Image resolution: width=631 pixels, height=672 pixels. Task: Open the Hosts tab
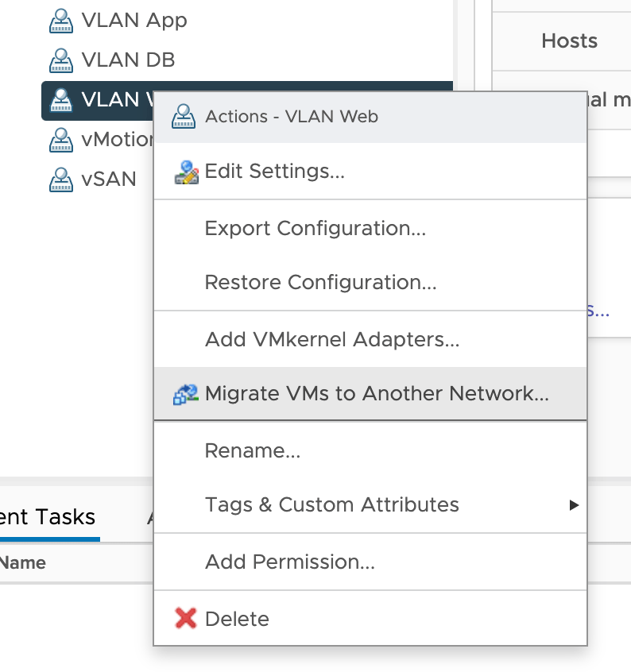click(x=569, y=41)
